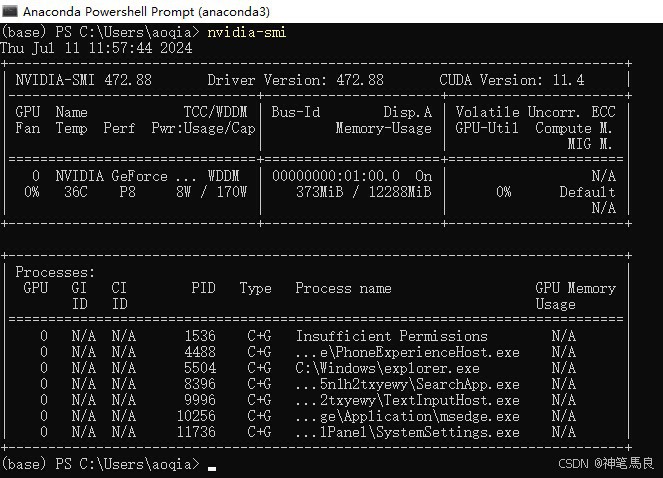Screen dimensions: 663x478
Task: Click the PID column header
Action: (x=203, y=288)
